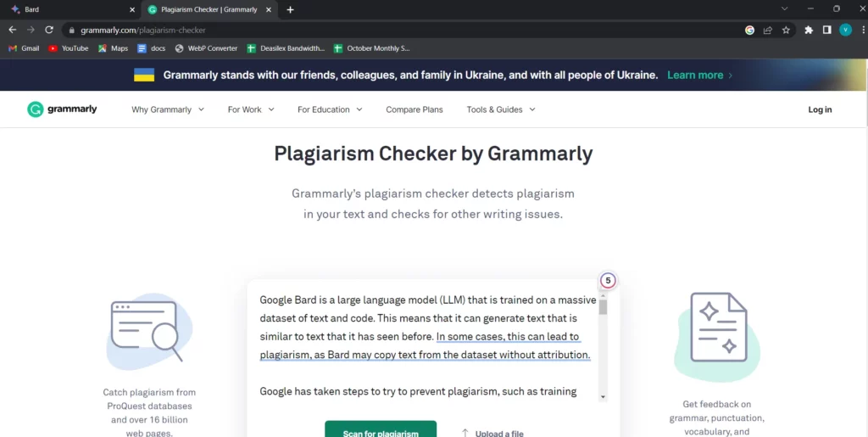Click Upload a file
Image resolution: width=868 pixels, height=437 pixels.
click(492, 433)
